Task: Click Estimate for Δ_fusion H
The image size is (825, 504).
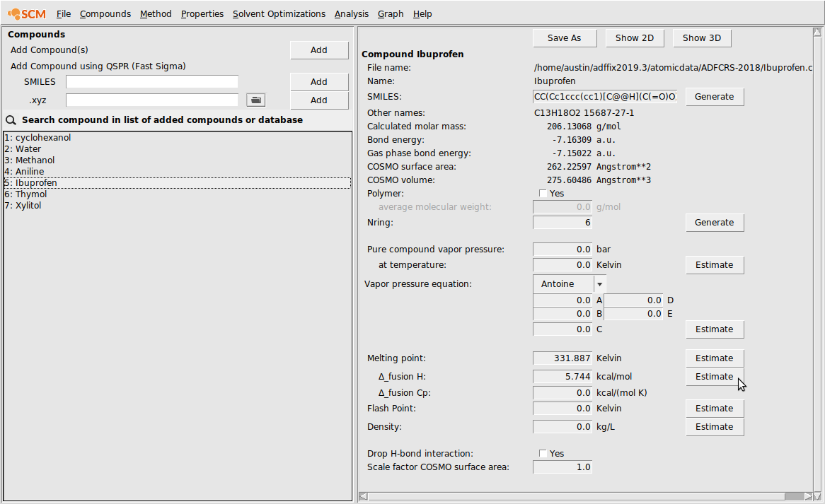Action: (x=714, y=376)
